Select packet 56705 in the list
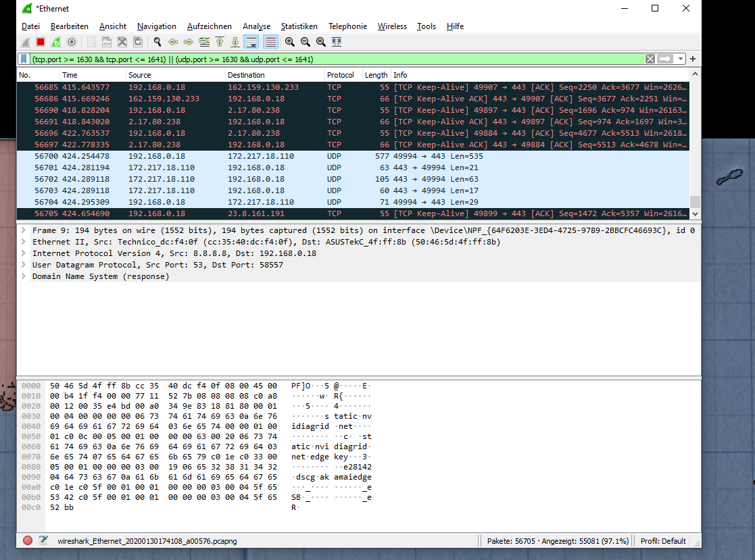Viewport: 755px width, 560px height. (353, 213)
